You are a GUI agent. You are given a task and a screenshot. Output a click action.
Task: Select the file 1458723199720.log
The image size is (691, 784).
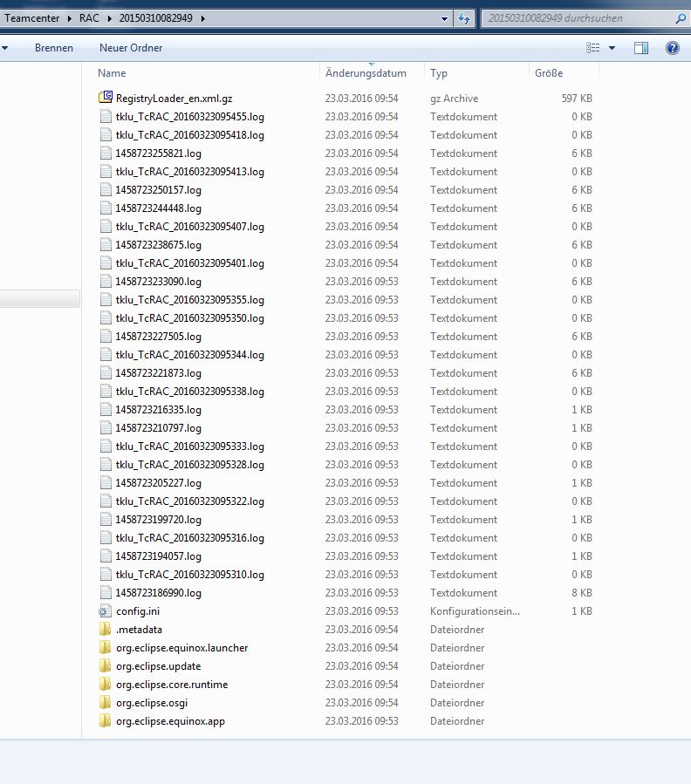[159, 520]
